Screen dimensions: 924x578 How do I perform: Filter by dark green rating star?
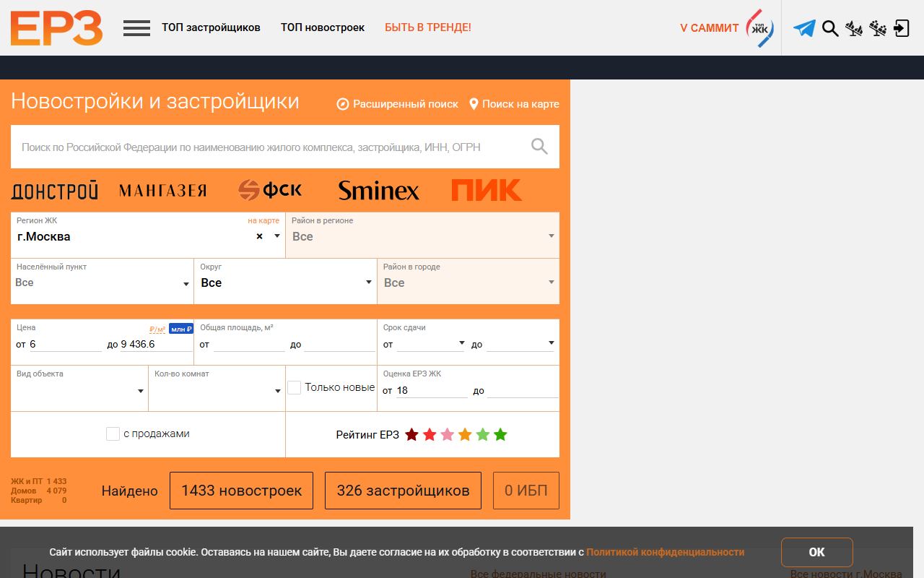[x=500, y=434]
